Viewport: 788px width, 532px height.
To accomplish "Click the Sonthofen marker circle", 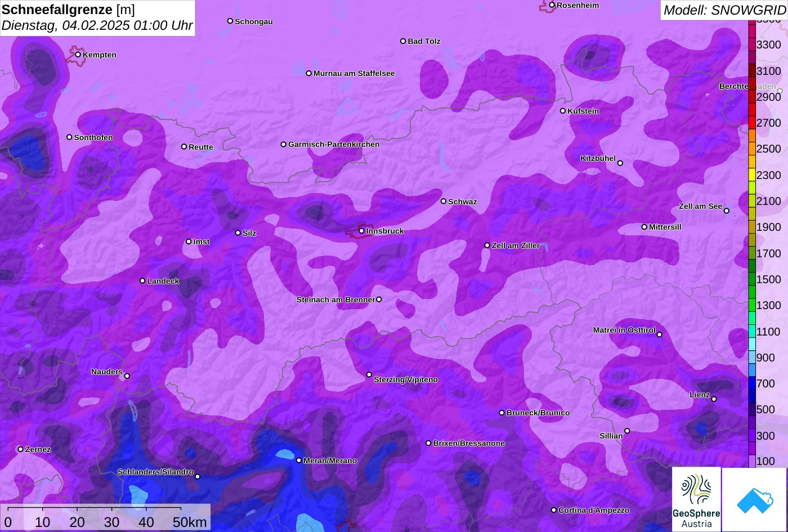I will pyautogui.click(x=69, y=137).
